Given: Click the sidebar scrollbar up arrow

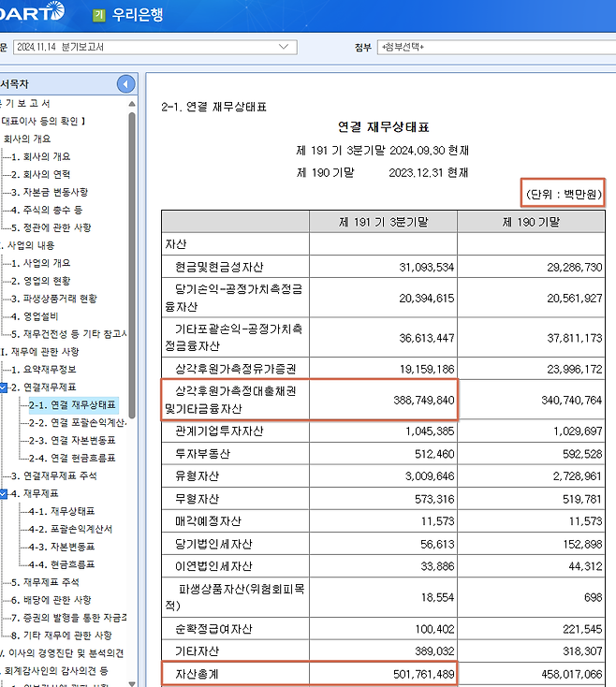Looking at the screenshot, I should [133, 106].
